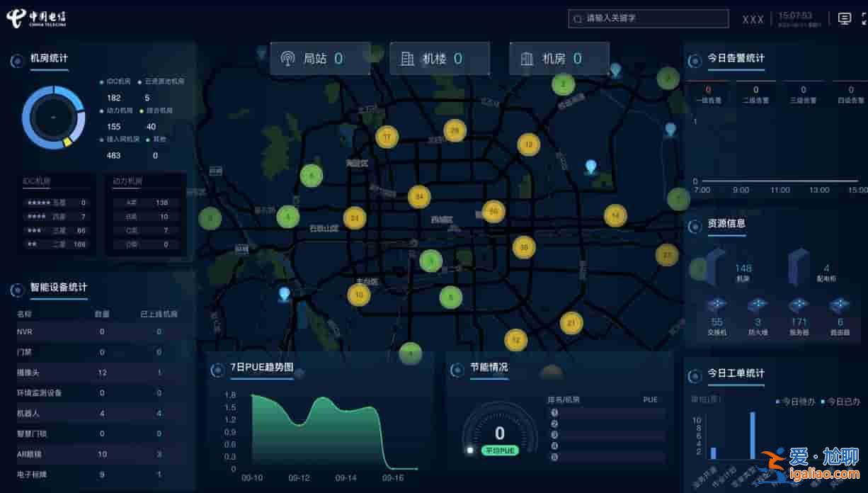Screen dimensions: 868x493
Task: Click the magnifier icon in search box
Action: 578,18
